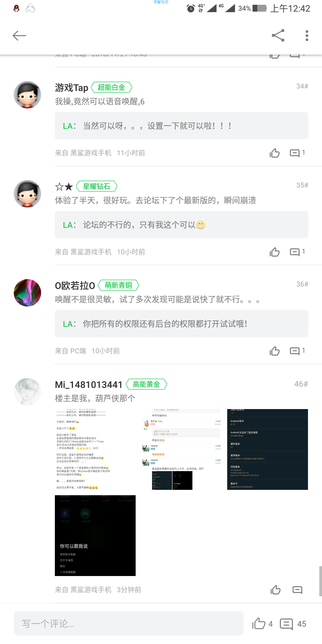This screenshot has width=322, height=644.
Task: Like O欧若拉O's comment 36#
Action: click(x=275, y=351)
